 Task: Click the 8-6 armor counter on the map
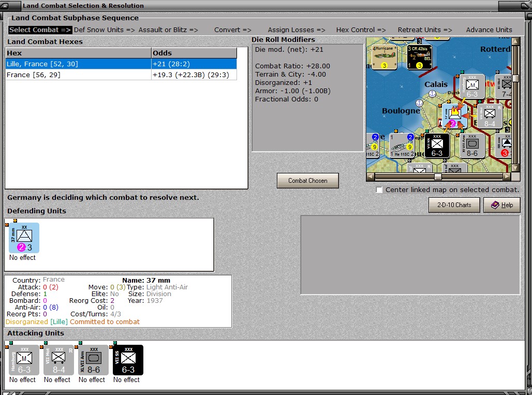pyautogui.click(x=472, y=146)
